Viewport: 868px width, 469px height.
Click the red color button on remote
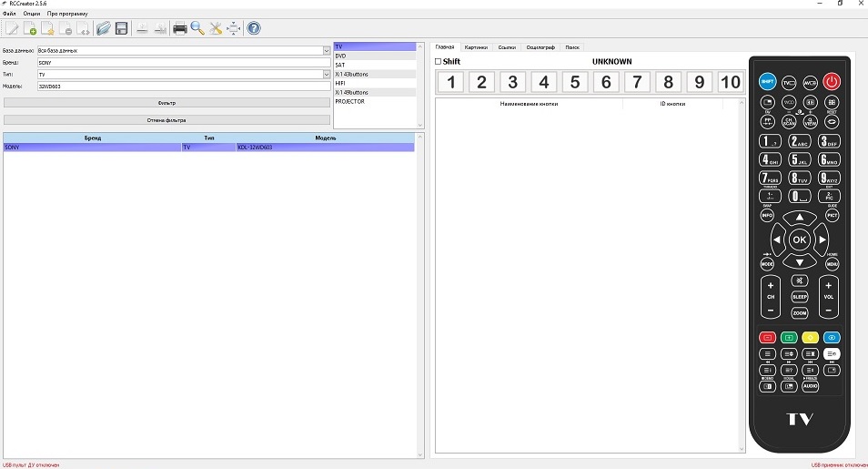click(x=767, y=338)
